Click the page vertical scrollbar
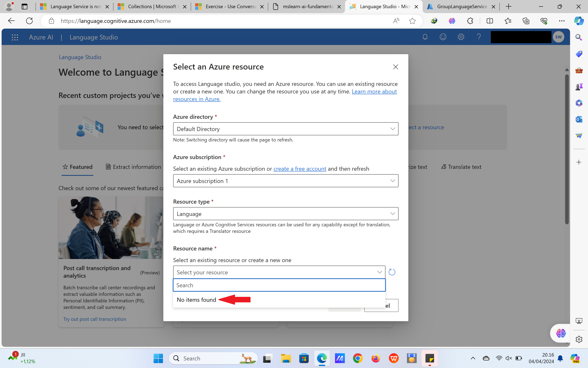This screenshot has width=588, height=368. click(x=567, y=149)
